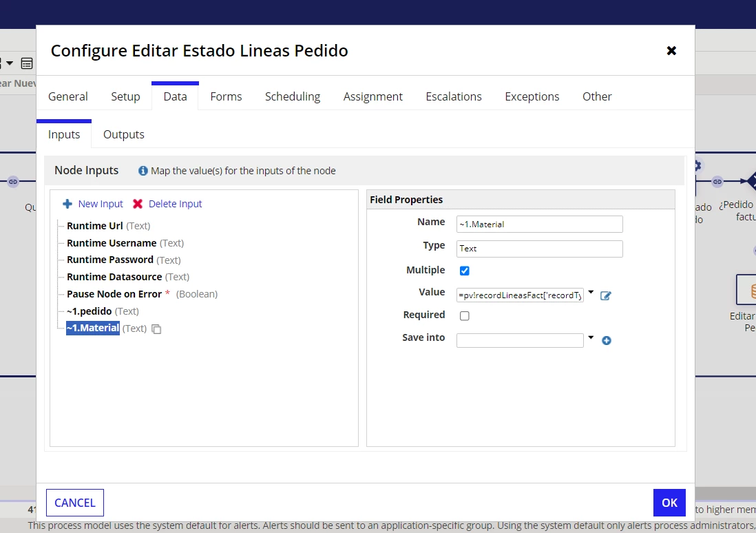Click the Delete Input link
Screen dimensions: 756x533
tap(175, 204)
